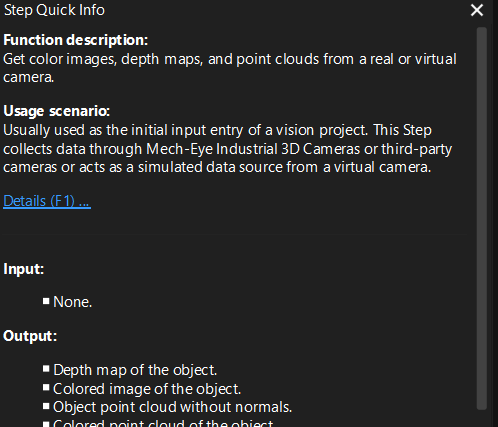Click the bullet before Depth map entry
This screenshot has width=498, height=427.
click(46, 369)
